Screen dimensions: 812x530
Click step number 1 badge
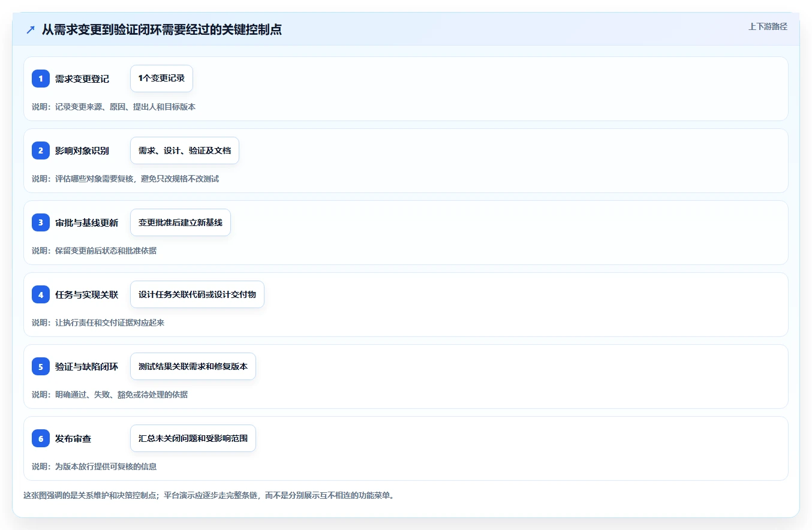[41, 79]
